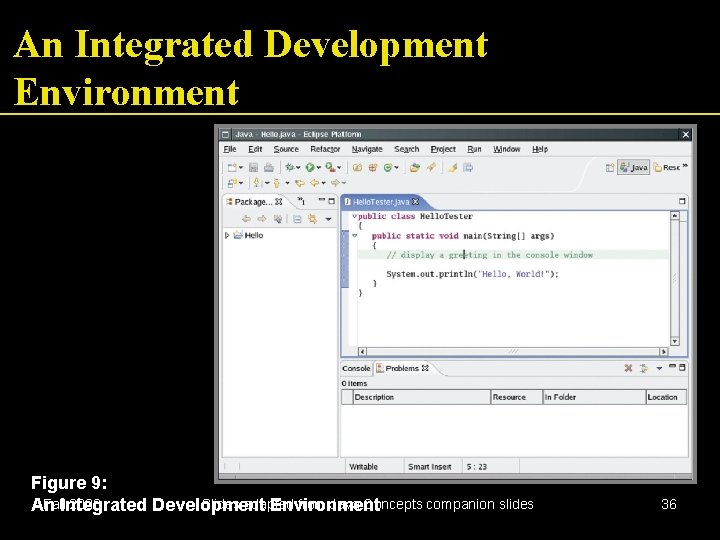The height and width of the screenshot is (540, 720).
Task: Click the red X icon in Problems view
Action: (628, 368)
